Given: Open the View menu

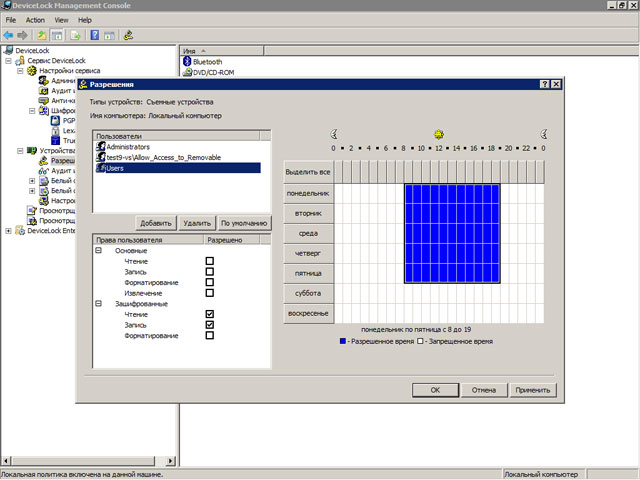Looking at the screenshot, I should pyautogui.click(x=62, y=20).
